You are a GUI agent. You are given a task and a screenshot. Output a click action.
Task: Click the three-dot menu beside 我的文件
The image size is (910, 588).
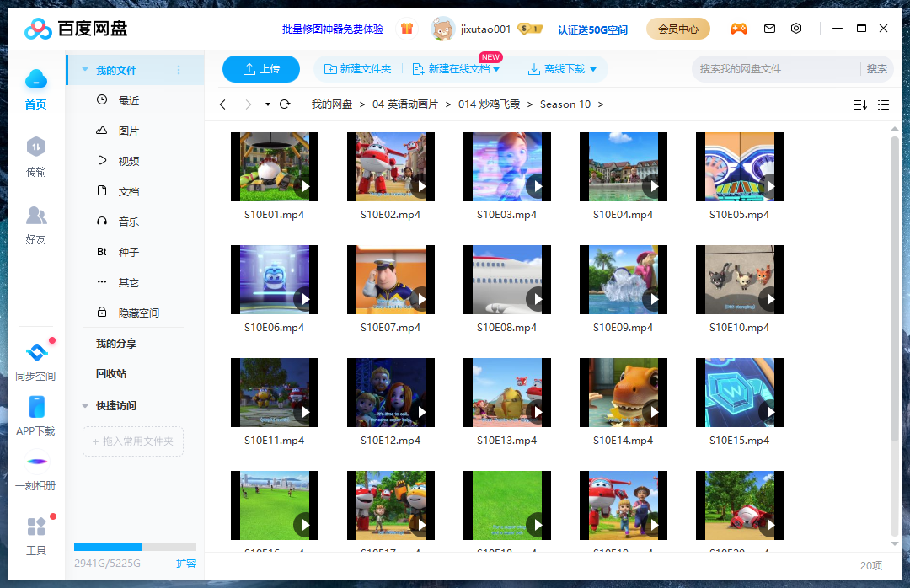tap(179, 70)
